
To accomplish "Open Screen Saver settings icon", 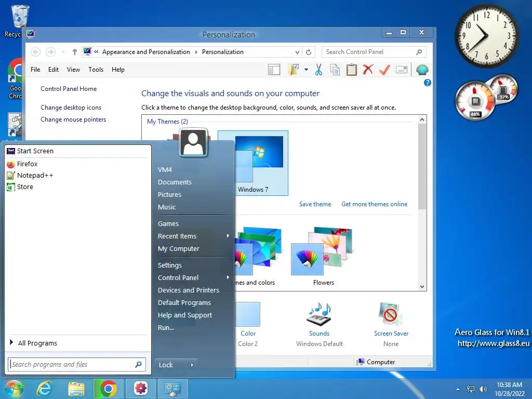I will click(391, 314).
